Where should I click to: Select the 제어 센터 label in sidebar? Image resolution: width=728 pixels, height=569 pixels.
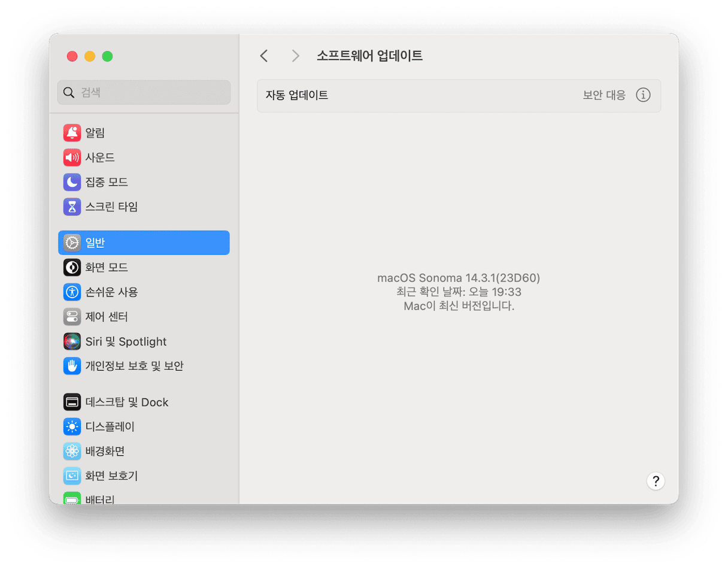(x=107, y=317)
